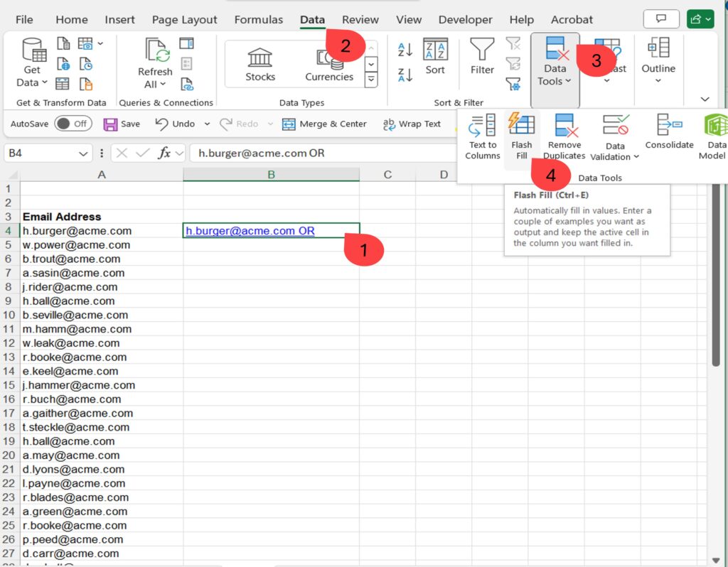The image size is (728, 567).
Task: Open the Review tab
Action: 360,19
